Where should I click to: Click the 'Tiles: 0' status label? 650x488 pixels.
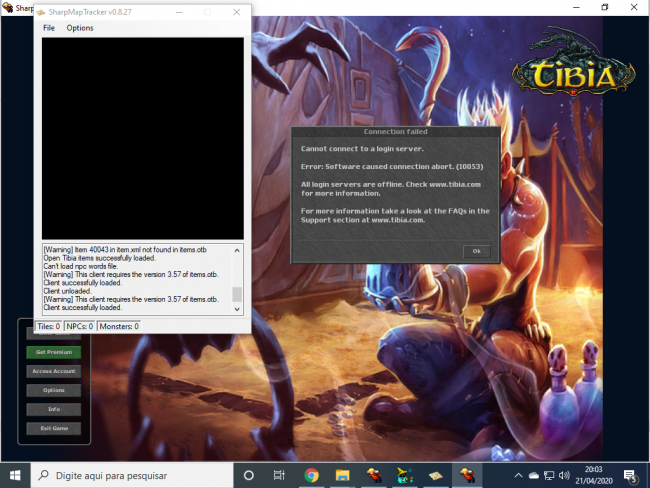[49, 326]
